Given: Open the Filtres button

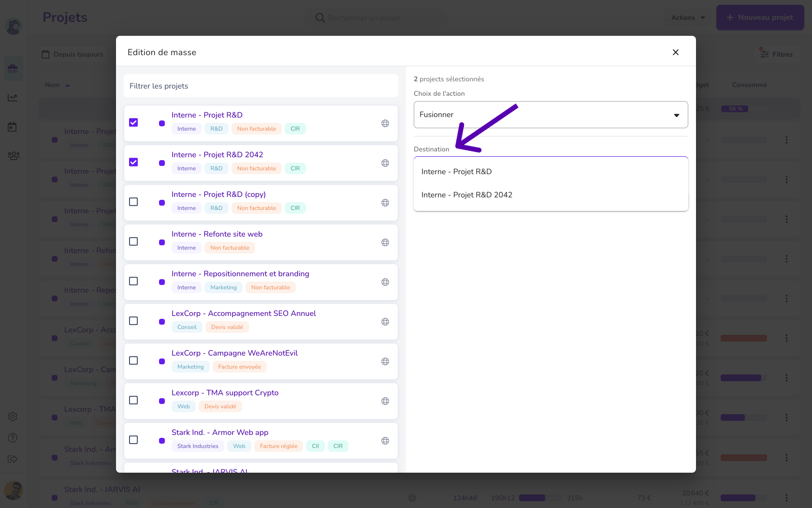Looking at the screenshot, I should point(776,54).
